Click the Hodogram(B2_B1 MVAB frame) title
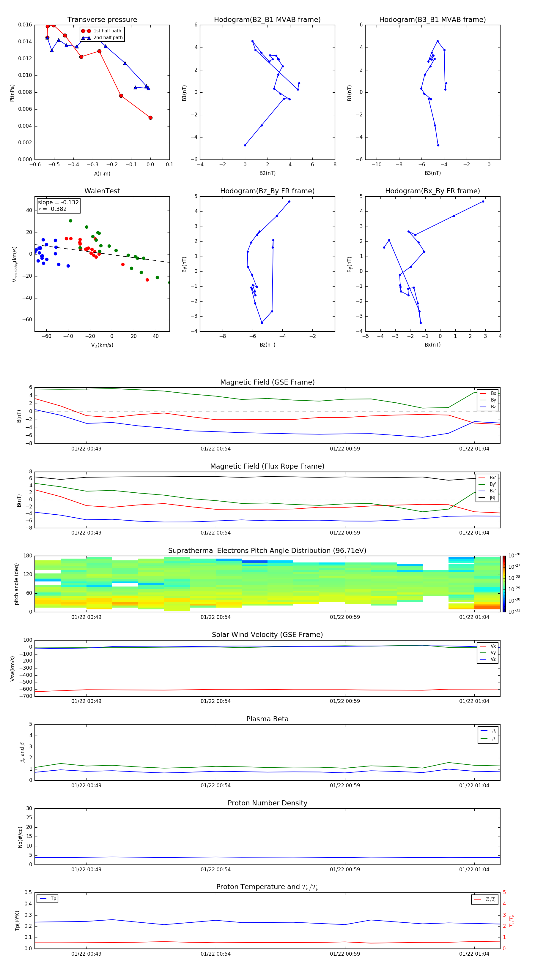Screen dimensions: 535x980 267,20
